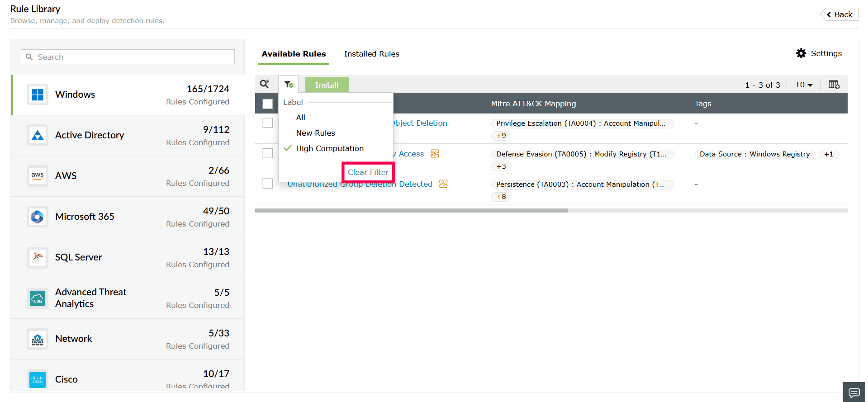Click the AWS category icon
This screenshot has width=868, height=402.
pyautogui.click(x=38, y=176)
